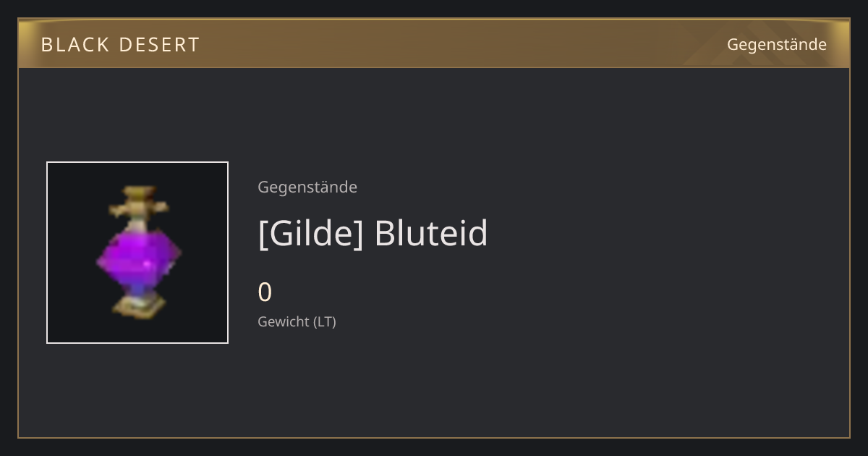This screenshot has width=868, height=456.
Task: Open Gegenstände in the header's right corner
Action: (777, 45)
